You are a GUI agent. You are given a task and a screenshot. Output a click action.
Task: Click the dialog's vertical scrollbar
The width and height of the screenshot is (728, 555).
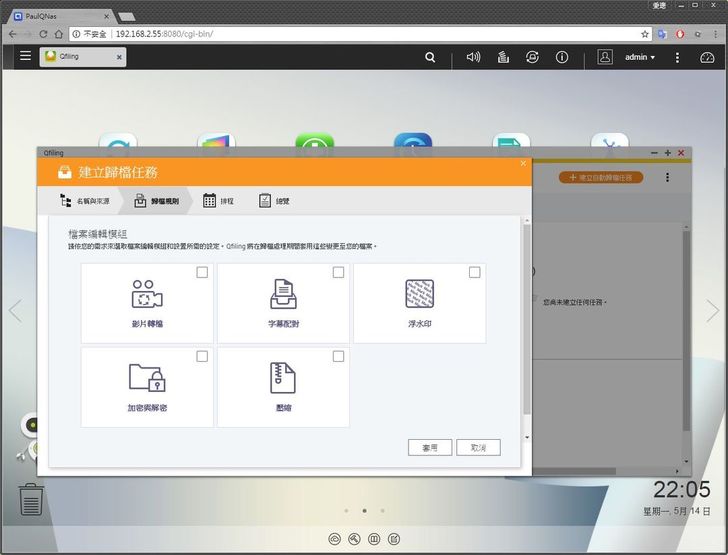[527, 320]
